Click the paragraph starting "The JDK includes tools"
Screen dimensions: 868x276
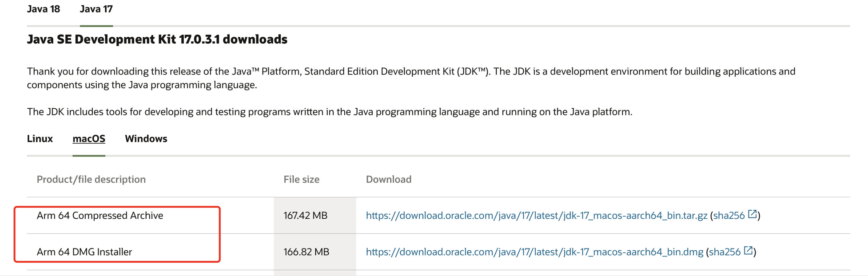tap(330, 112)
